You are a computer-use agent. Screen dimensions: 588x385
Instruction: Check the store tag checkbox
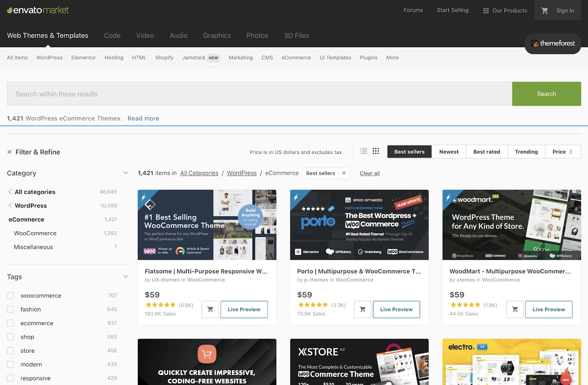tap(10, 351)
